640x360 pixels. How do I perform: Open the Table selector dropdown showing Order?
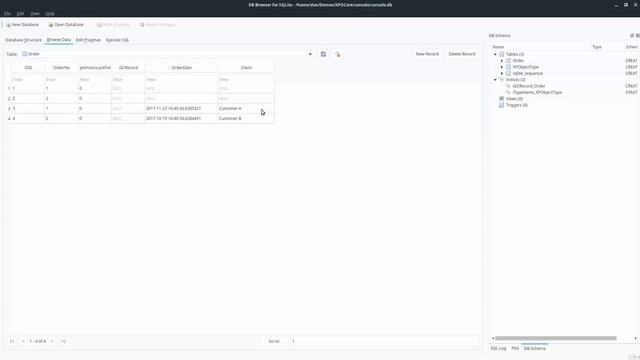coord(167,54)
